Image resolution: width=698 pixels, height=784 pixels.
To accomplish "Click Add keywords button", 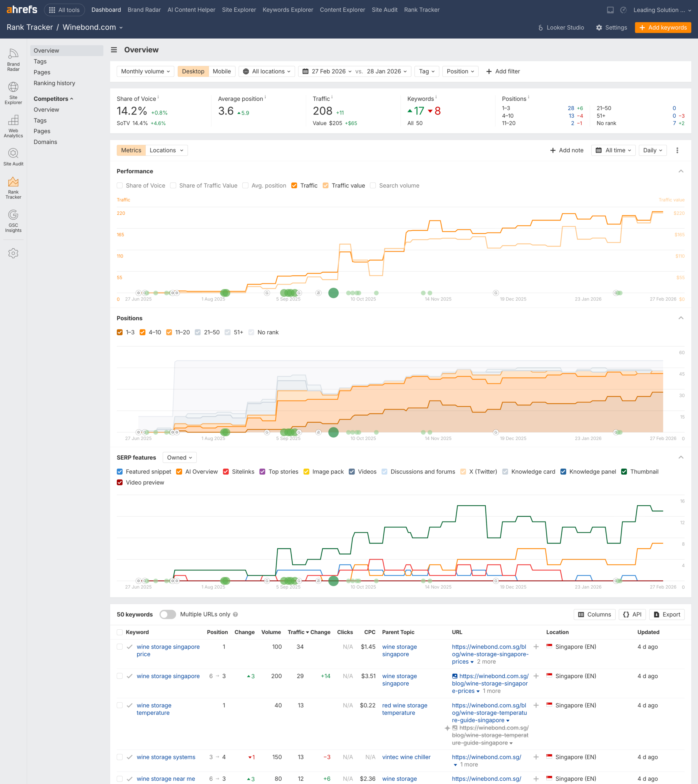I will point(663,28).
